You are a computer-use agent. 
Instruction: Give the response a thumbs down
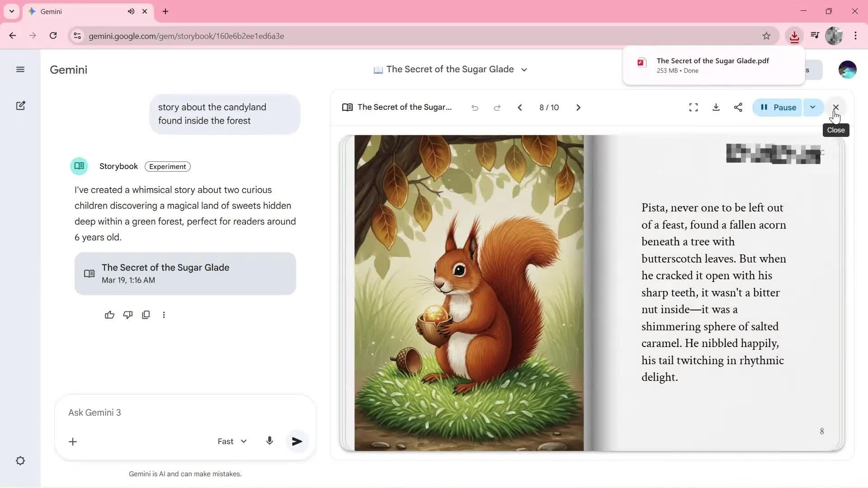(127, 315)
